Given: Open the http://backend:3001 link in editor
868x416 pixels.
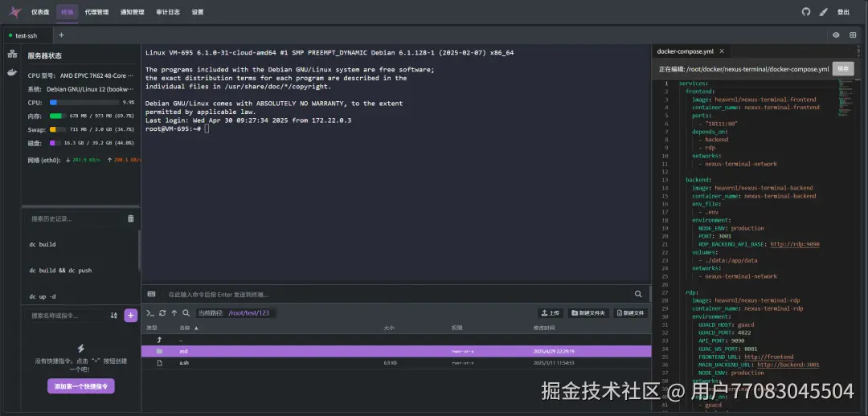Looking at the screenshot, I should (788, 365).
